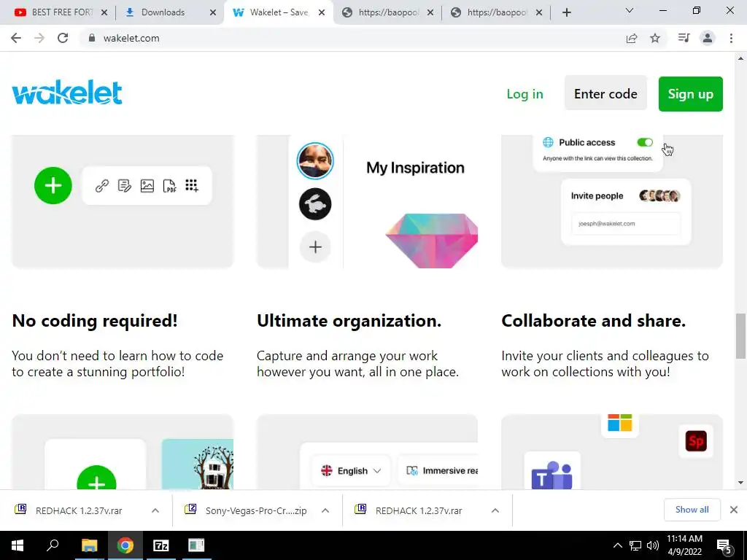Viewport: 747px width, 560px height.
Task: Show hidden system tray icons
Action: [617, 545]
